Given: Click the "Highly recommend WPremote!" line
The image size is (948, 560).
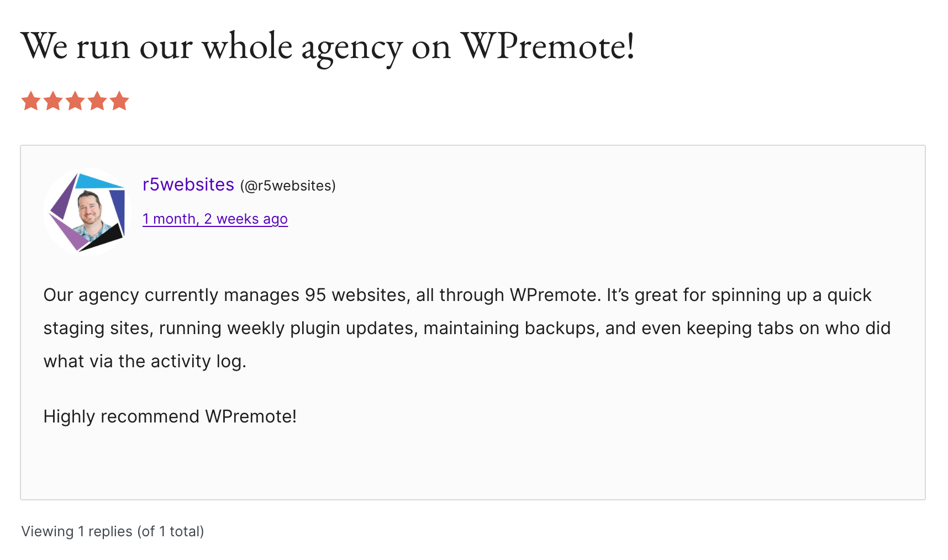Looking at the screenshot, I should click(x=170, y=416).
